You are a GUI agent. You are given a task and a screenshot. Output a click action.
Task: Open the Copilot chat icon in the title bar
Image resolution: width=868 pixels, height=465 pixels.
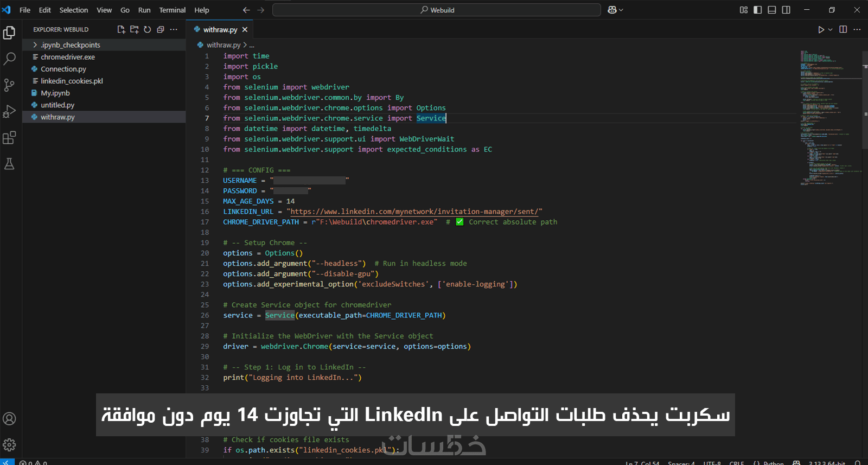tap(612, 10)
